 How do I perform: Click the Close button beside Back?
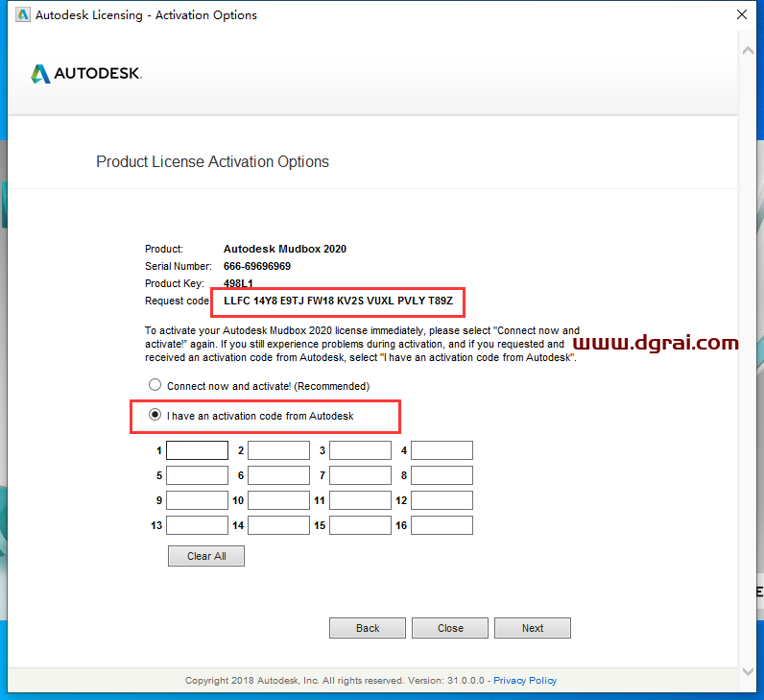[450, 628]
